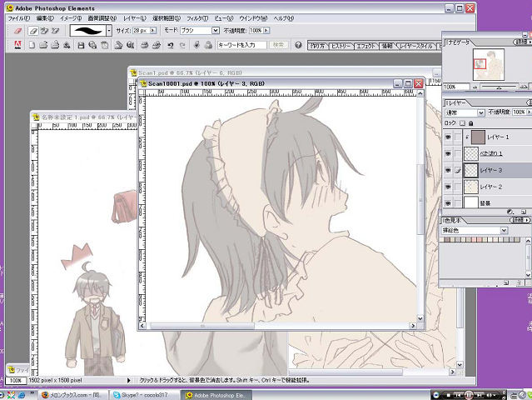532x400 pixels.
Task: Select the レイヤー 1 color thumbnail
Action: coord(478,137)
